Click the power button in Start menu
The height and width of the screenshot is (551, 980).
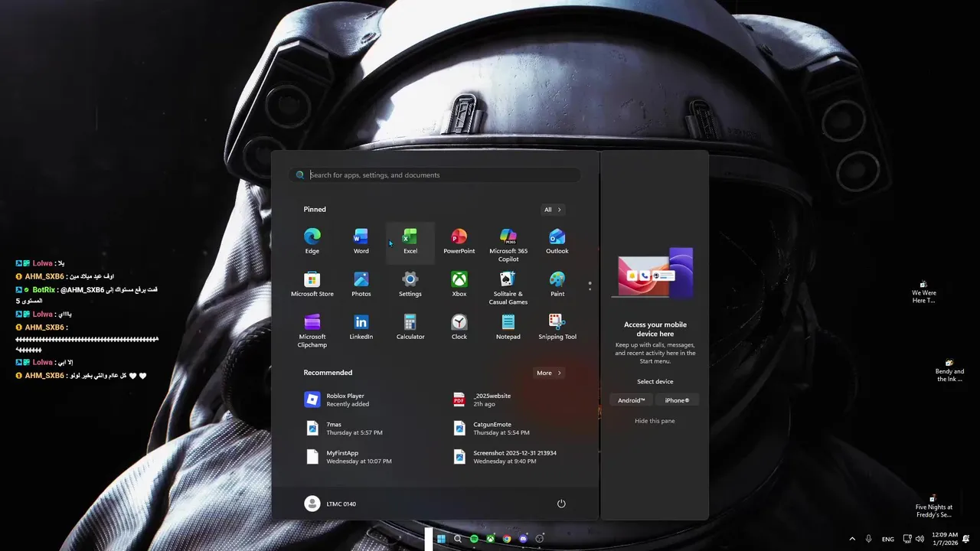click(x=561, y=504)
